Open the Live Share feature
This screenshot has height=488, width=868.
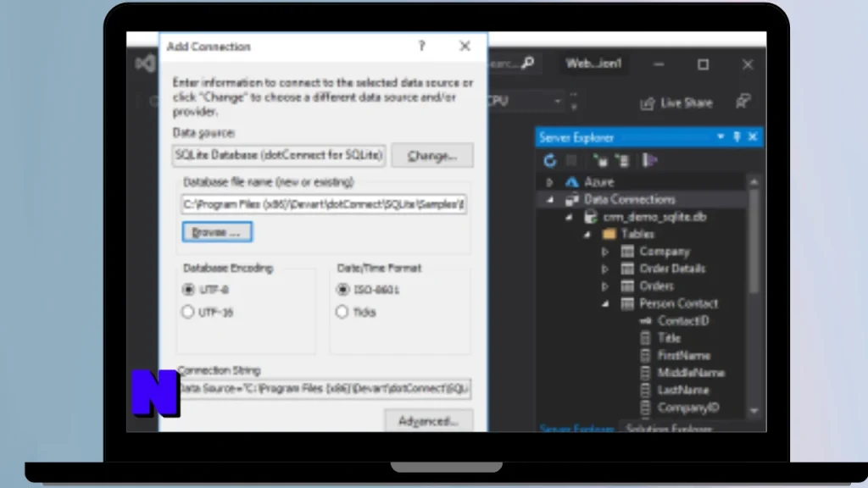pyautogui.click(x=676, y=103)
